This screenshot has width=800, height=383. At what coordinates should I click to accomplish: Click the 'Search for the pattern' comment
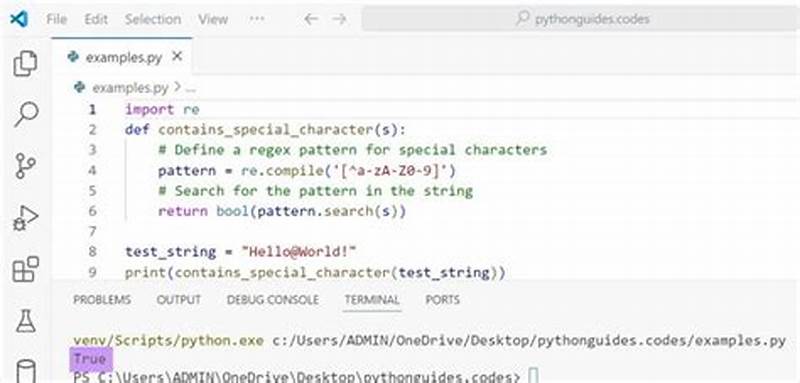pyautogui.click(x=315, y=191)
